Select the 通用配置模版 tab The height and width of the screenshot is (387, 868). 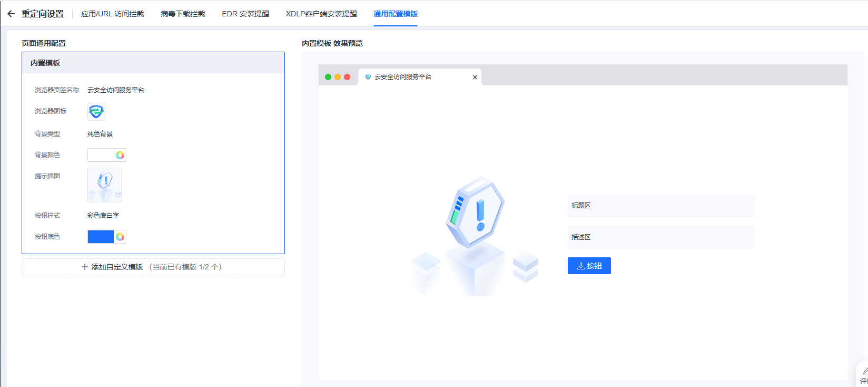coord(396,14)
